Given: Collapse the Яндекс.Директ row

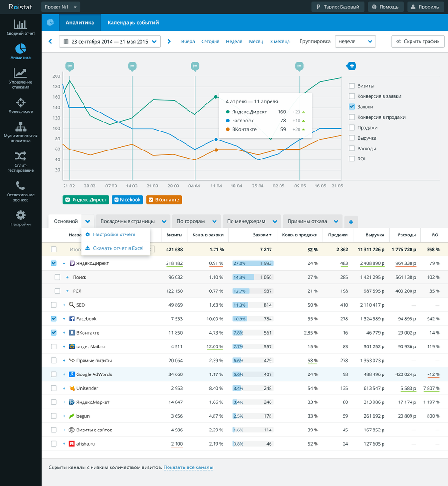Looking at the screenshot, I should [64, 263].
